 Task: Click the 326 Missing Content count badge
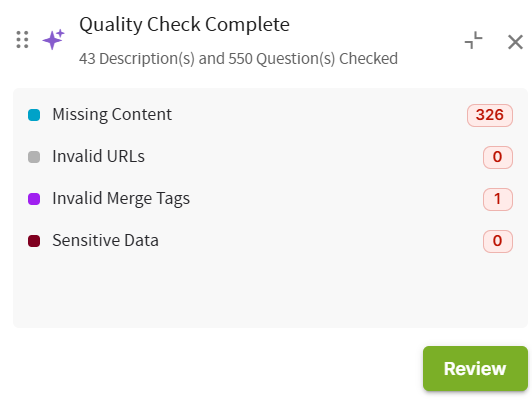point(490,115)
